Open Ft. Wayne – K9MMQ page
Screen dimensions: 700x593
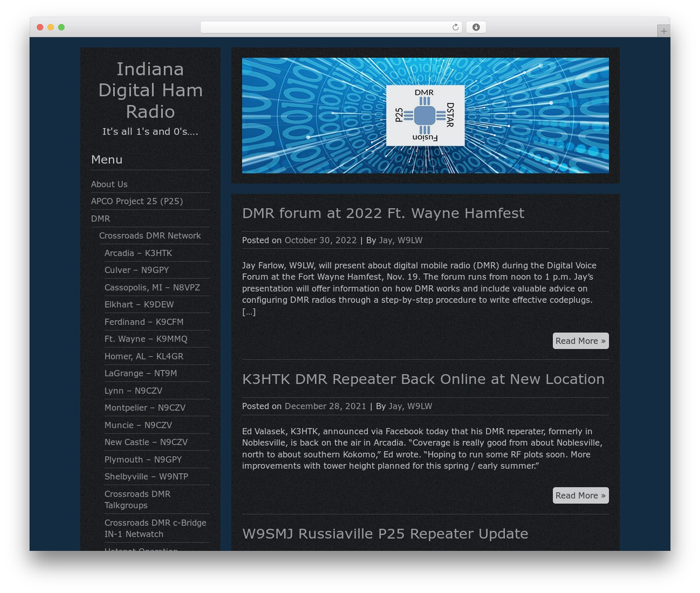click(x=146, y=339)
